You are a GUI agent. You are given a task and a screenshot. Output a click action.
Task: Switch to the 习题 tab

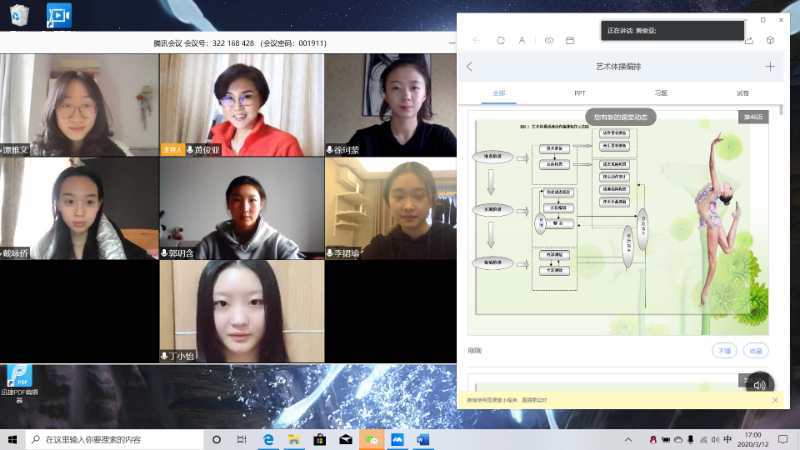(x=661, y=93)
